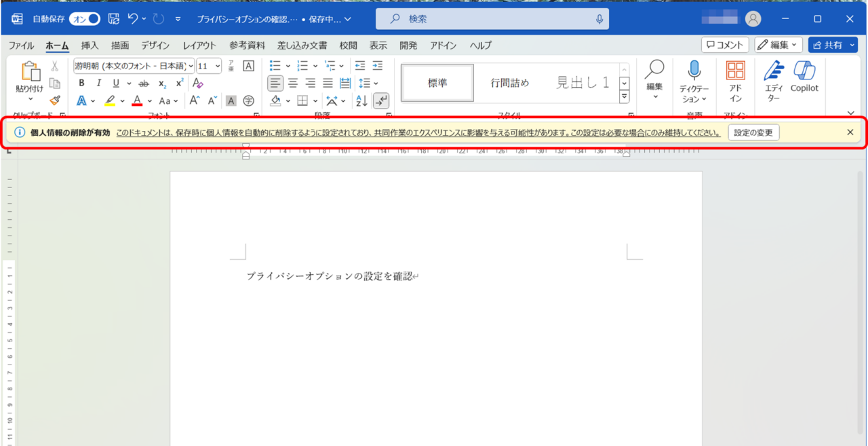Screen dimensions: 868x446
Task: Open the Add-ins (アドイン) grid icon
Action: coord(736,70)
